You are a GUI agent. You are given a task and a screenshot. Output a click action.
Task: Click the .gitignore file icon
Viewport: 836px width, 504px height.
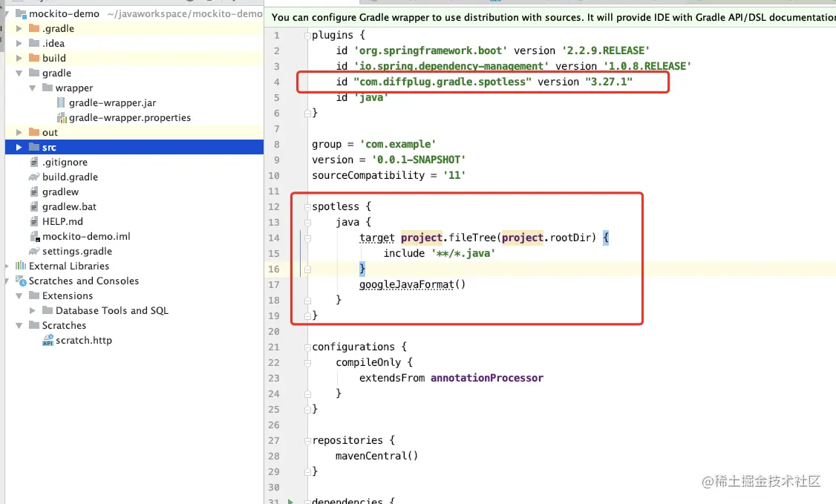click(34, 162)
